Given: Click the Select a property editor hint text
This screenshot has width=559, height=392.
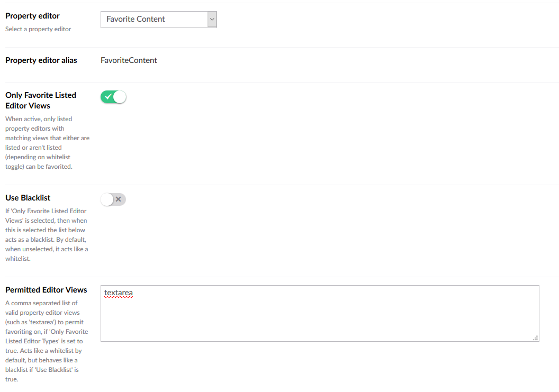Looking at the screenshot, I should (38, 29).
